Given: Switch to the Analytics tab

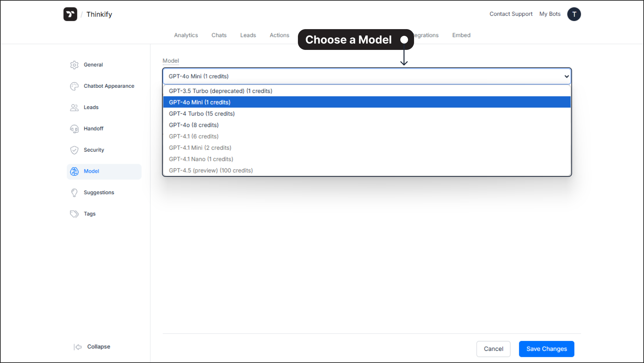Looking at the screenshot, I should pyautogui.click(x=186, y=35).
